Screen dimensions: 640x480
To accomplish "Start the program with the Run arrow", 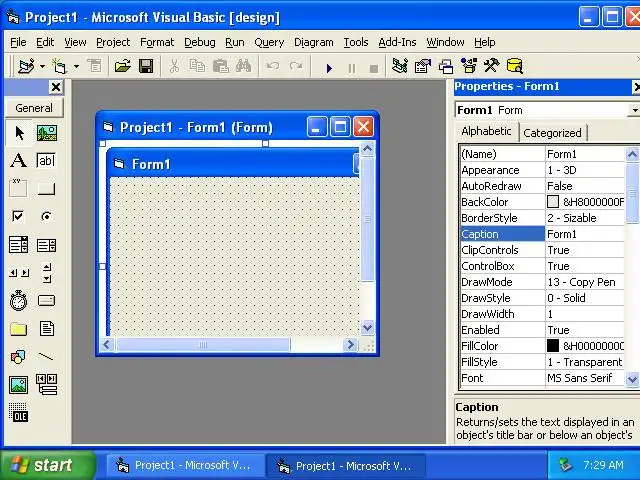I will 329,68.
